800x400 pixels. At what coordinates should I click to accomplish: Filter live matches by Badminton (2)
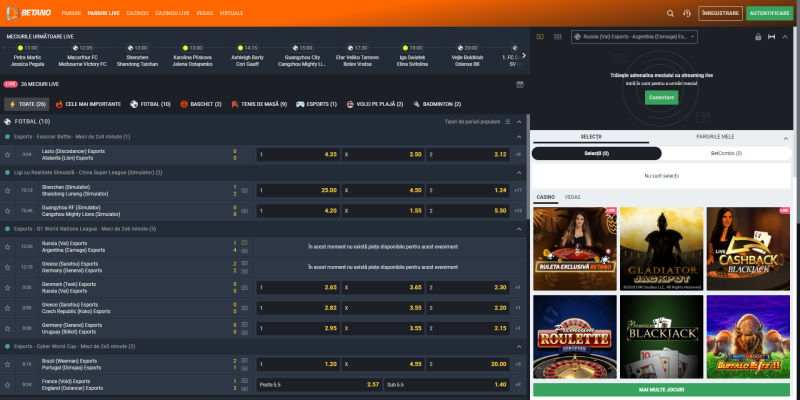click(437, 104)
